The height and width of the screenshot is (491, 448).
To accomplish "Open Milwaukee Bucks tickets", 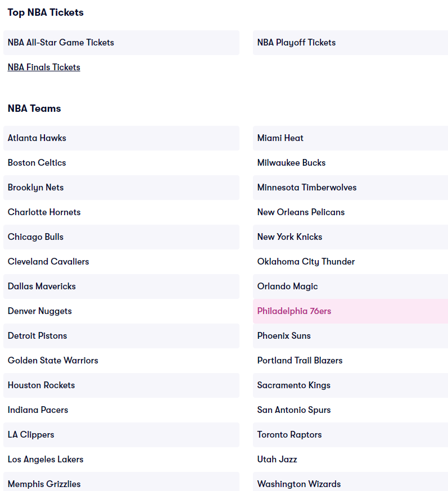I will click(x=350, y=163).
